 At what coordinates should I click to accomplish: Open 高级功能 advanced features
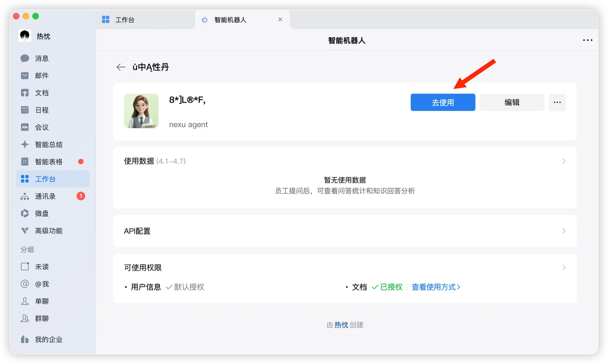(x=48, y=231)
